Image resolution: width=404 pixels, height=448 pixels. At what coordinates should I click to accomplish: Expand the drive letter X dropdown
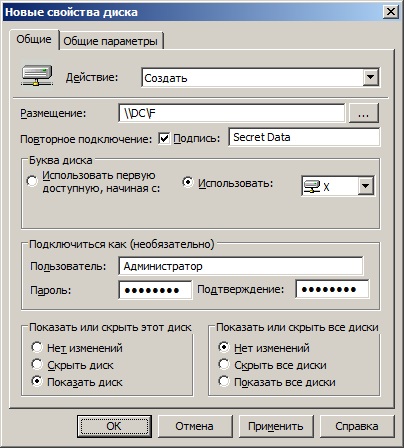point(366,186)
